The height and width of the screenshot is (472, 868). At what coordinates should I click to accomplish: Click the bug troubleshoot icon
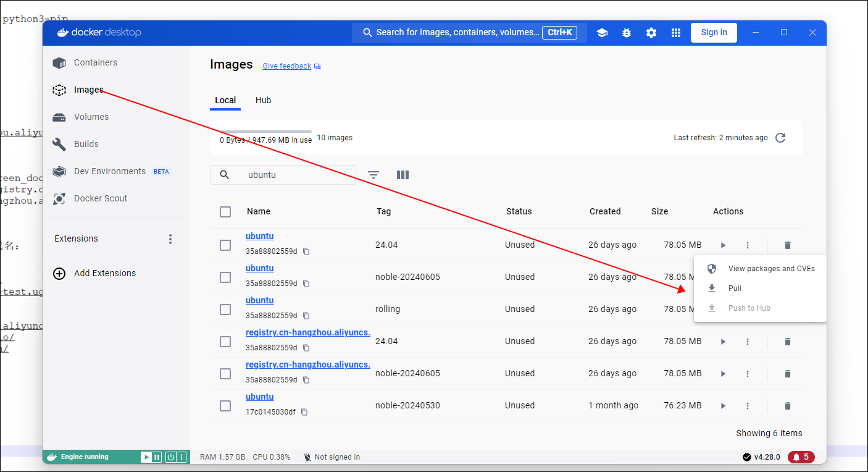pyautogui.click(x=627, y=33)
